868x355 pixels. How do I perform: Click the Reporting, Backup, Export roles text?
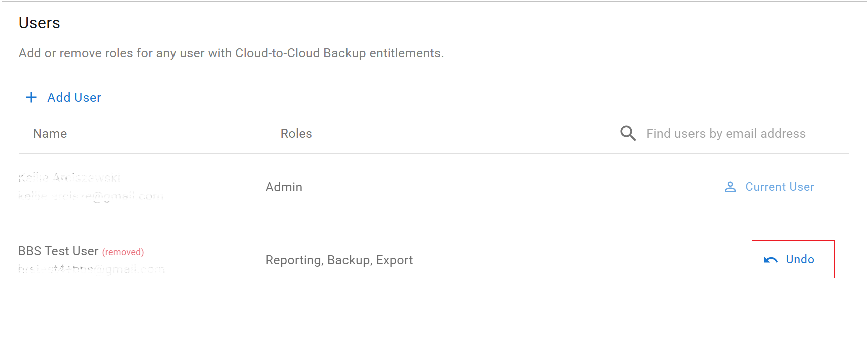point(339,260)
